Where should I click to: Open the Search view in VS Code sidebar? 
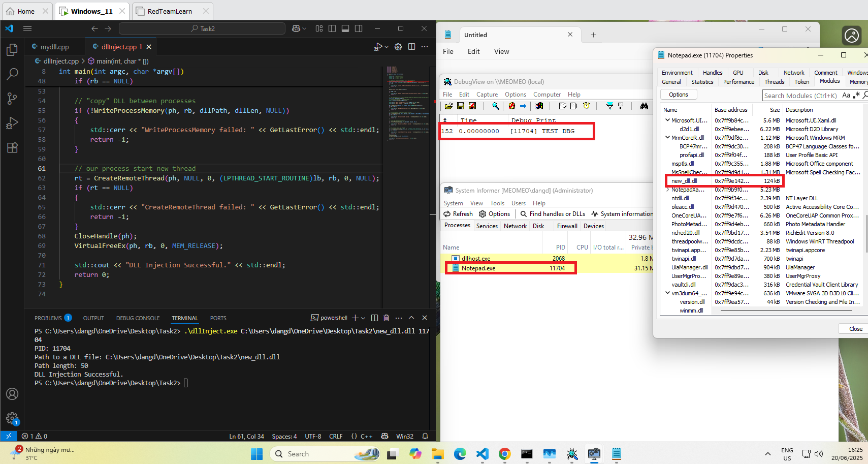(12, 74)
